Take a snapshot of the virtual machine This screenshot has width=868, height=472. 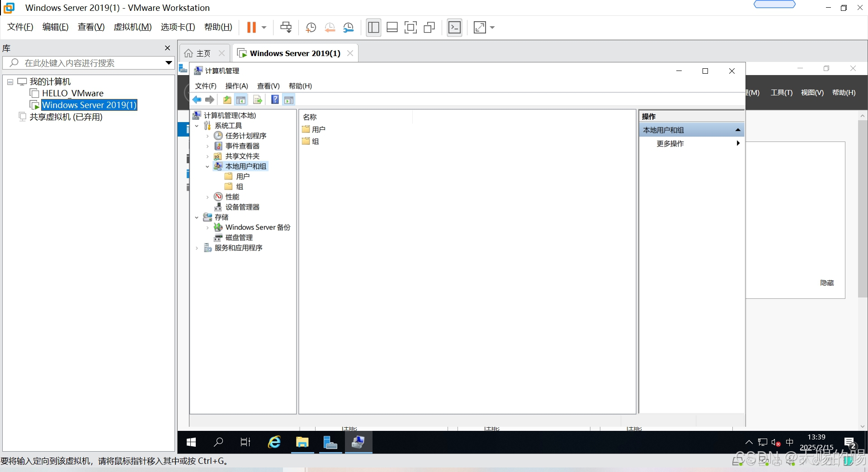coord(311,28)
